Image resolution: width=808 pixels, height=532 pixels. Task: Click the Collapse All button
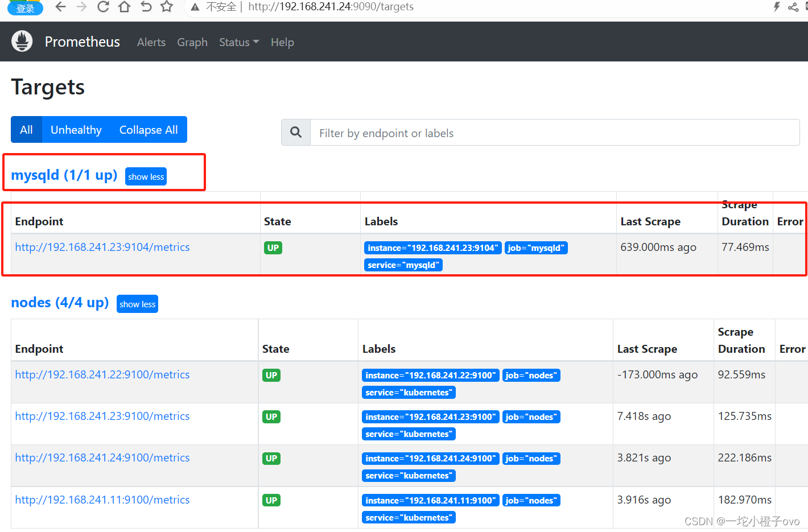coord(149,130)
